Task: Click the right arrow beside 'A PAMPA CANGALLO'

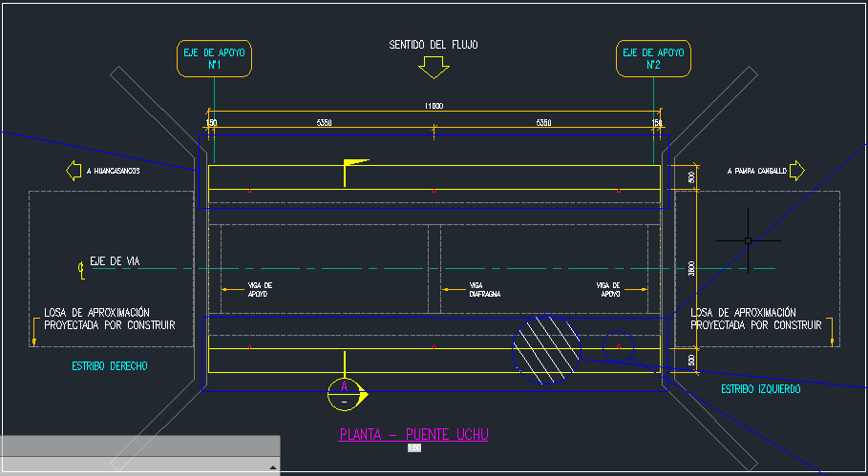Action: tap(797, 171)
